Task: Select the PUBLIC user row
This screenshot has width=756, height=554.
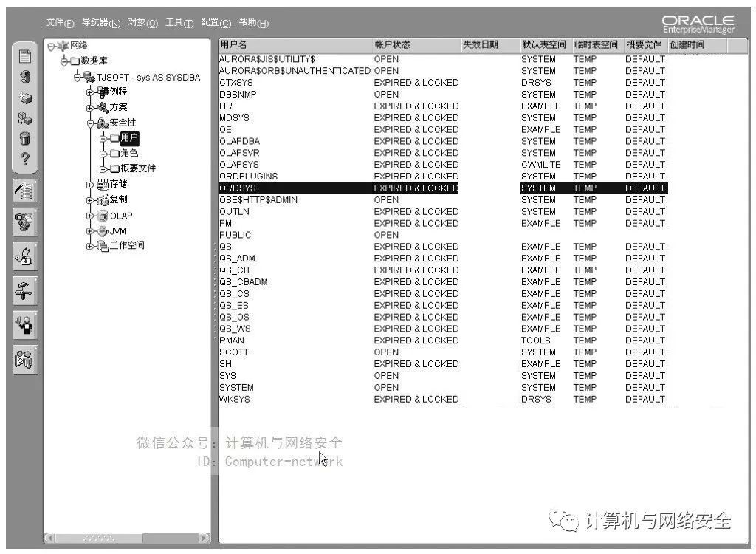Action: point(443,235)
